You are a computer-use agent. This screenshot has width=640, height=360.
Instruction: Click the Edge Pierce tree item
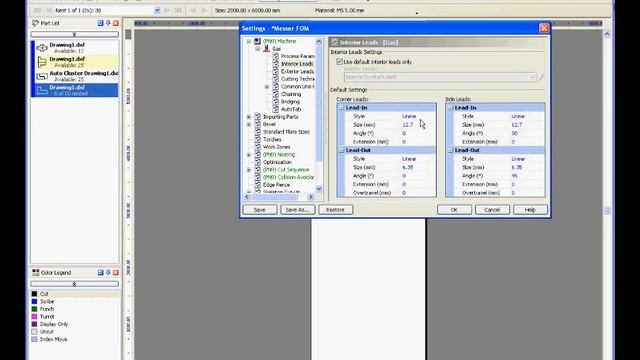click(x=276, y=185)
